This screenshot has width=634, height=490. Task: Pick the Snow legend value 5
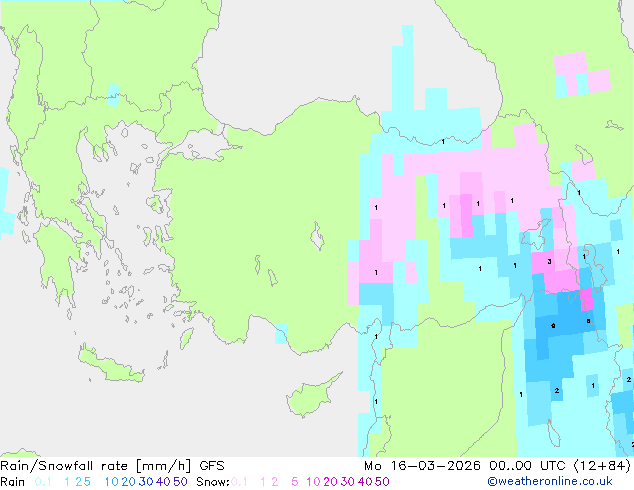coord(295,482)
